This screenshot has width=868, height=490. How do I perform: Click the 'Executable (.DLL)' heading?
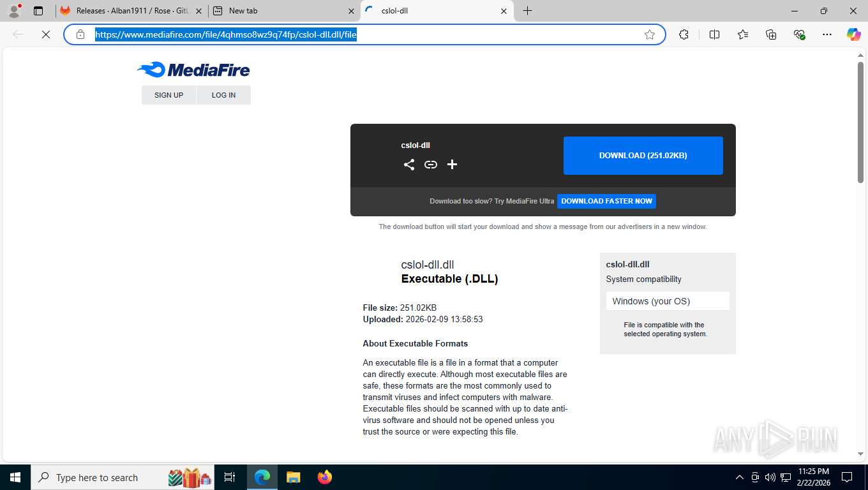click(449, 279)
